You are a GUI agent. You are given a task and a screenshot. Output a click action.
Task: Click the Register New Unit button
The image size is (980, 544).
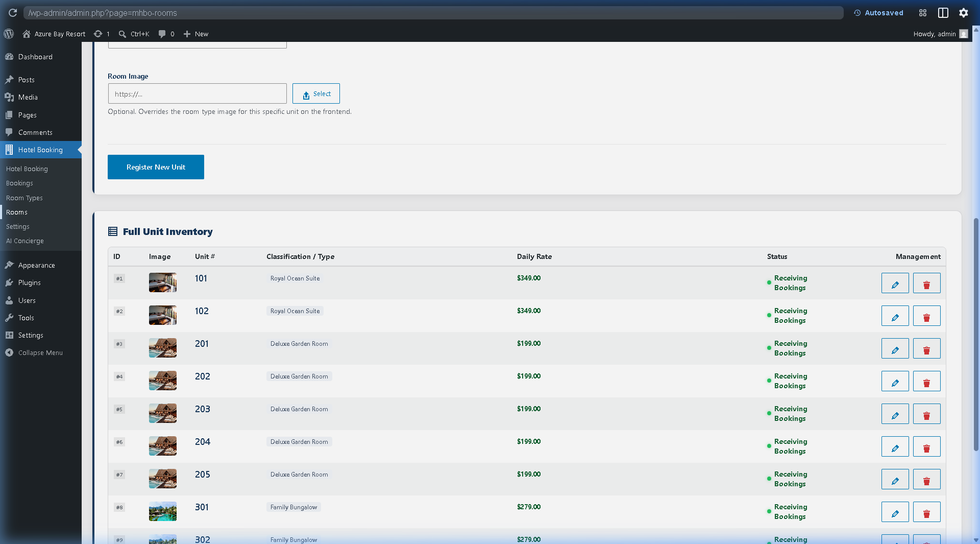(x=156, y=167)
